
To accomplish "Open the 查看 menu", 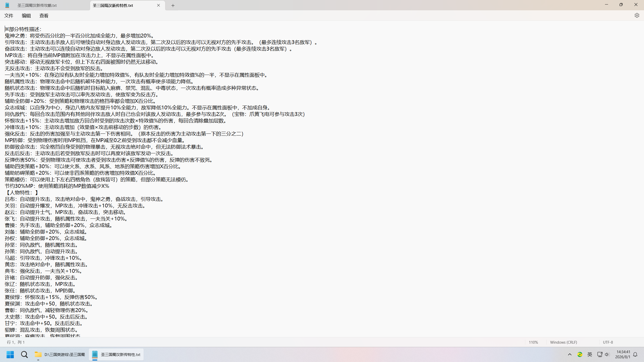I will click(x=44, y=16).
